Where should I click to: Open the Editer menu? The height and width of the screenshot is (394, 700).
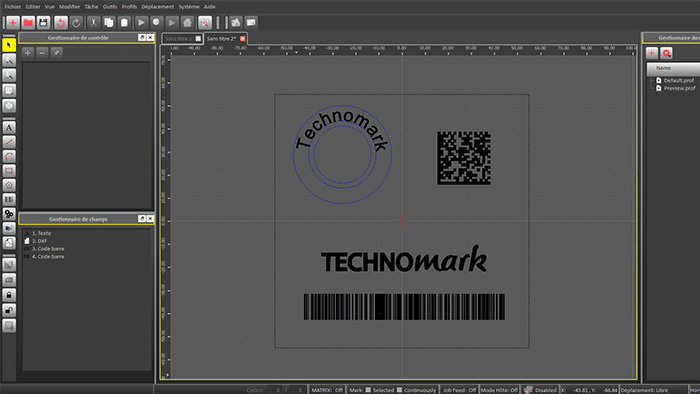(x=33, y=7)
